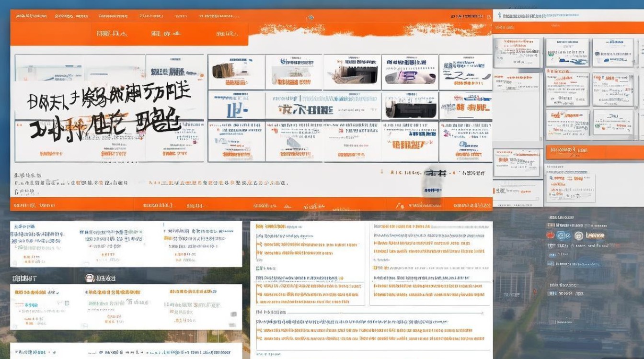Viewport: 644px width, 359px height.
Task: Click the blue rounded badge icon
Action: coord(564,236)
